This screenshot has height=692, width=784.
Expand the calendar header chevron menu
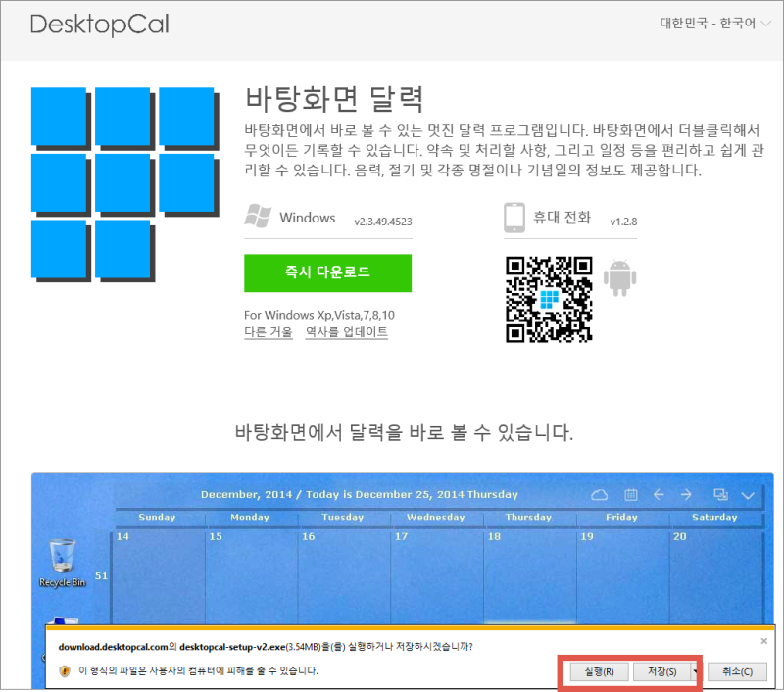(x=748, y=496)
